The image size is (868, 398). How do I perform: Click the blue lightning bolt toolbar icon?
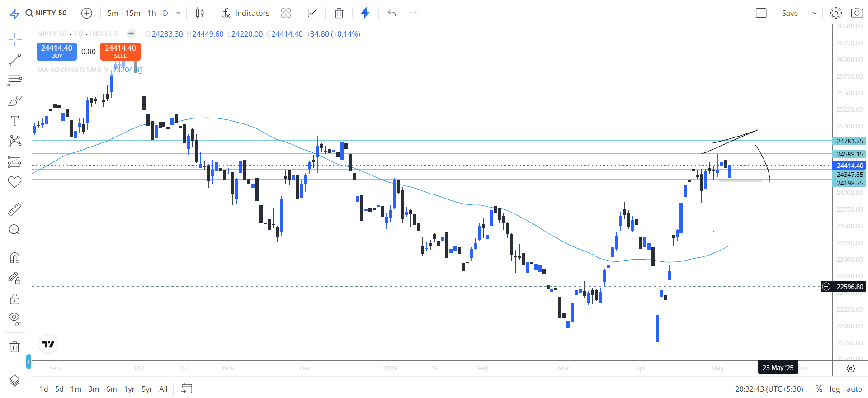click(x=365, y=13)
